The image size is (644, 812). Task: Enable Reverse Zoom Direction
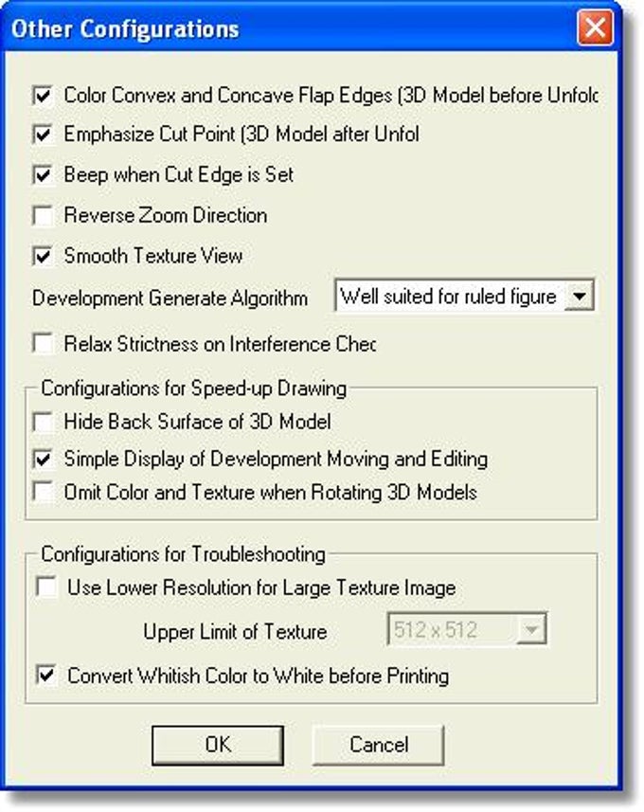coord(43,215)
